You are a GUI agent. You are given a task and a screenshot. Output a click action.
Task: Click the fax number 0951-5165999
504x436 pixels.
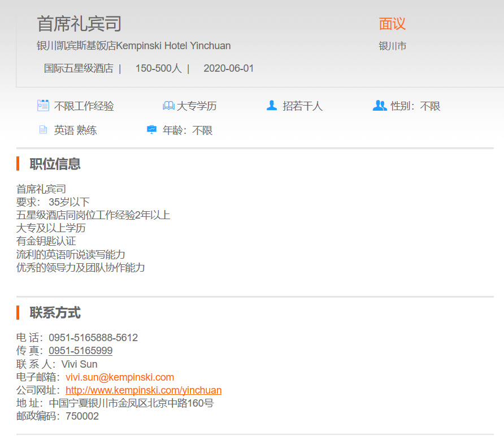tap(80, 351)
